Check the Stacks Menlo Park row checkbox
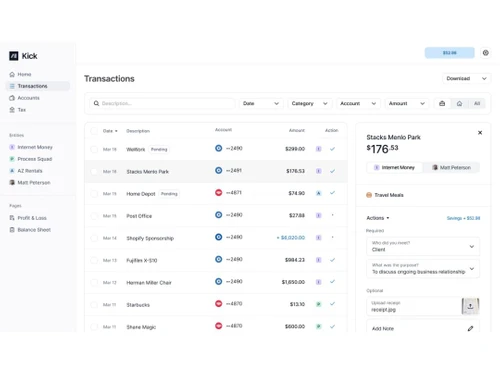Viewport: 500px width, 375px height. pos(94,171)
